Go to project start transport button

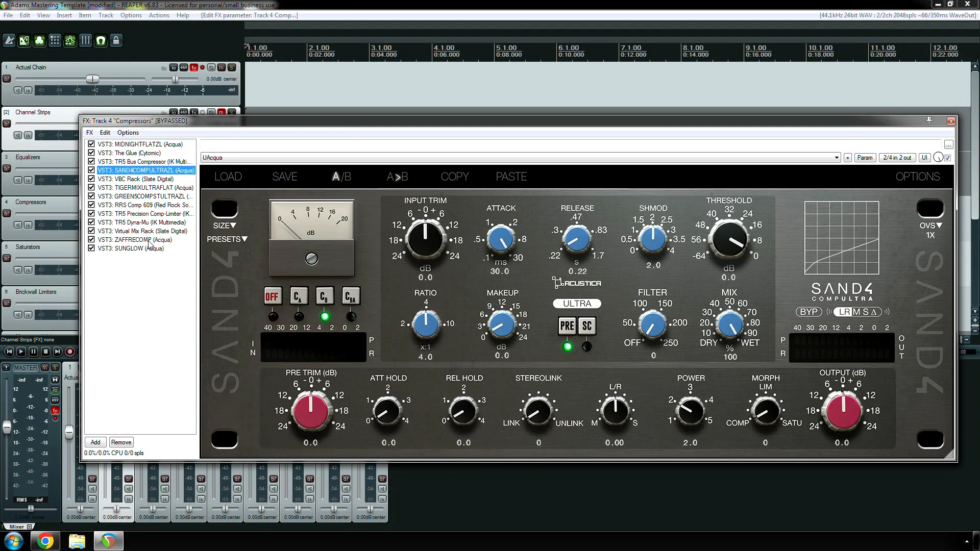tap(9, 352)
